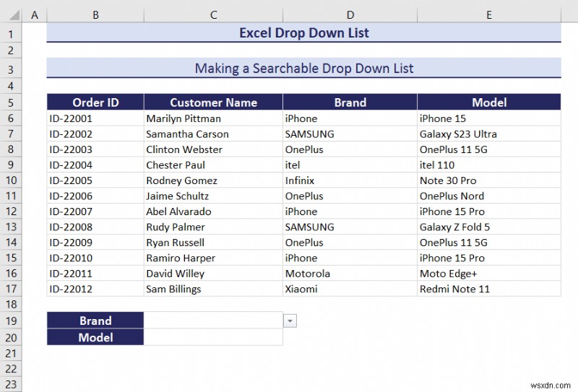578x392 pixels.
Task: Select cell ID-22005
Action: coord(95,180)
